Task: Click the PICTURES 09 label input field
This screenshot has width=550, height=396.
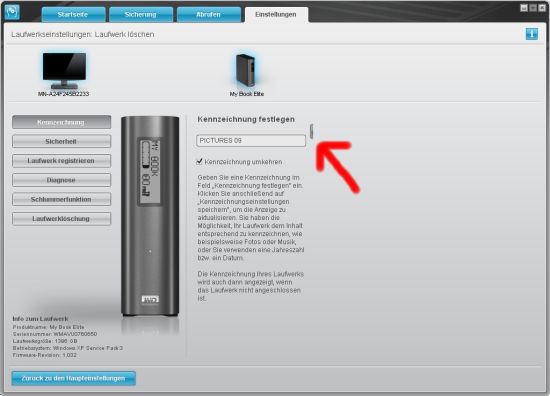Action: tap(251, 141)
